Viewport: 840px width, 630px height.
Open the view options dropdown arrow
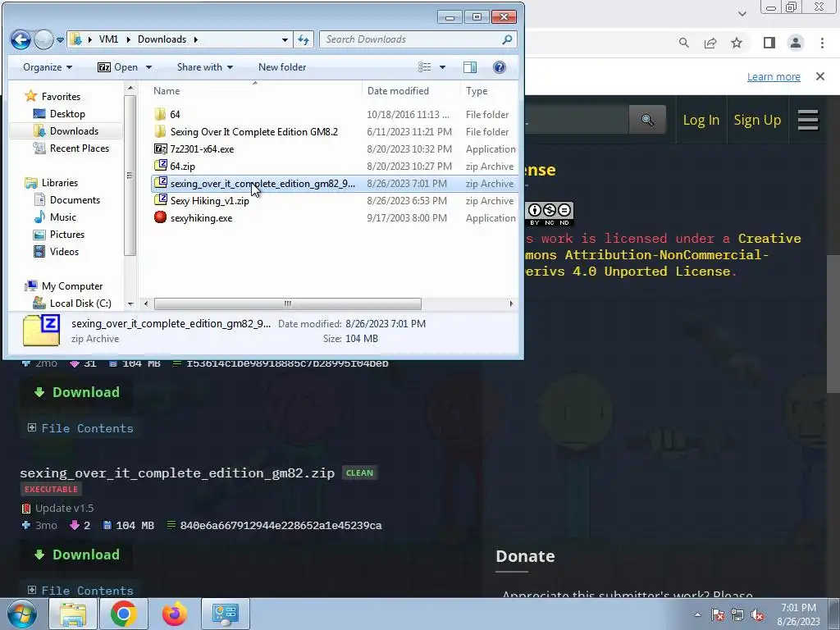pyautogui.click(x=442, y=67)
